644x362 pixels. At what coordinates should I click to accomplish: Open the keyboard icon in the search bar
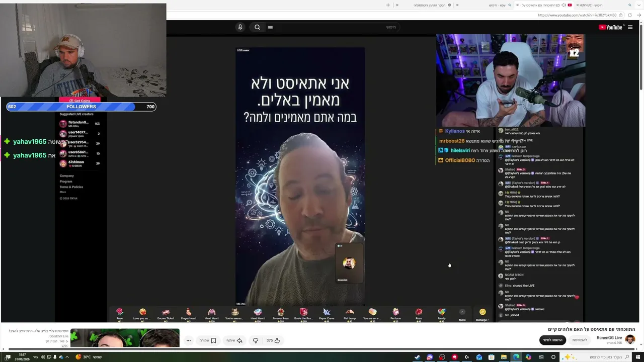(x=270, y=27)
